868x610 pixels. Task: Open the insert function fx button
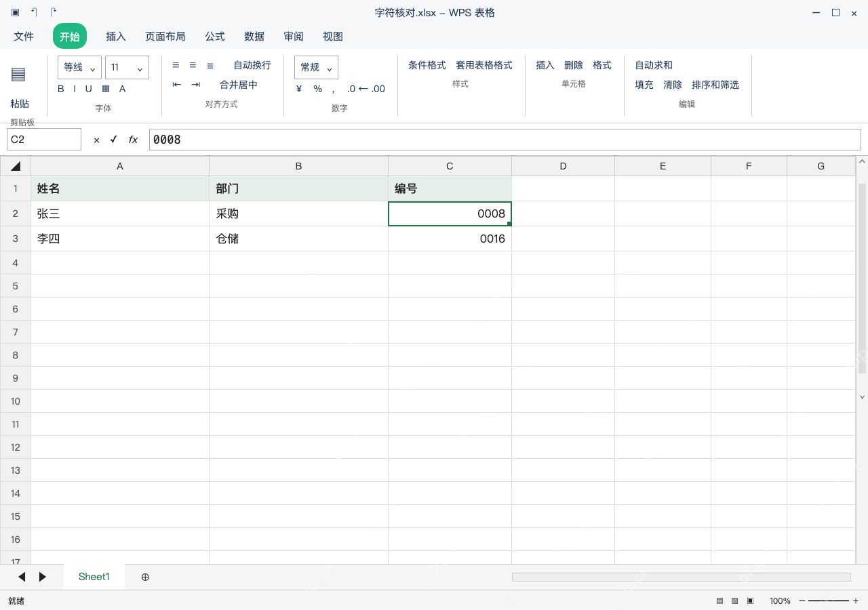tap(133, 140)
